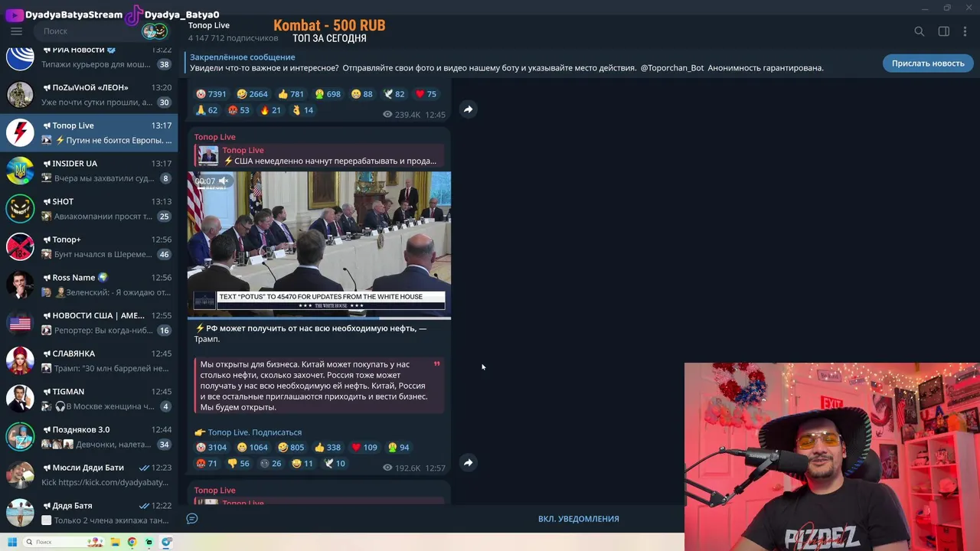Open the РИА Новости chat
This screenshot has height=551, width=980.
[89, 57]
